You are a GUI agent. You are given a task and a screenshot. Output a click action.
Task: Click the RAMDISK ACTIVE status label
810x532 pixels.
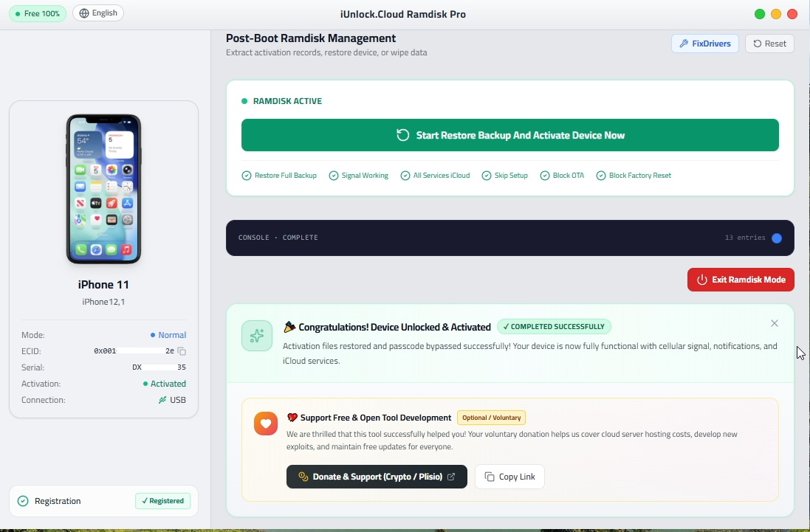click(287, 101)
